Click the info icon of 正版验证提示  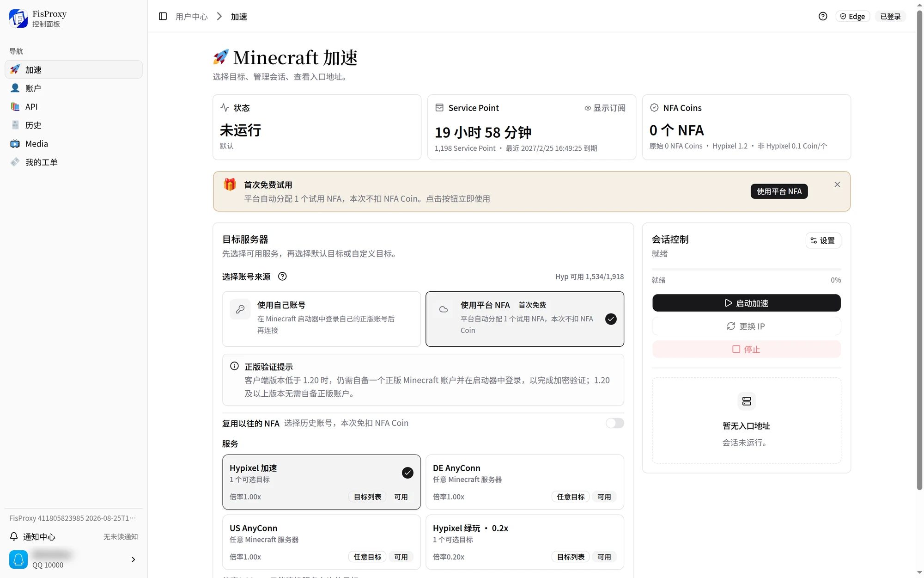pyautogui.click(x=234, y=366)
